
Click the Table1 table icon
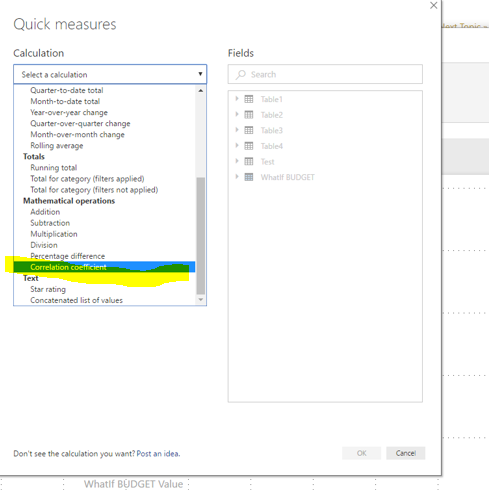249,99
